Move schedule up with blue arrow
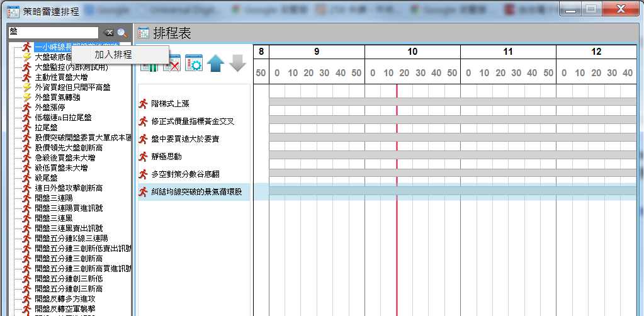Image resolution: width=644 pixels, height=316 pixels. pyautogui.click(x=216, y=63)
